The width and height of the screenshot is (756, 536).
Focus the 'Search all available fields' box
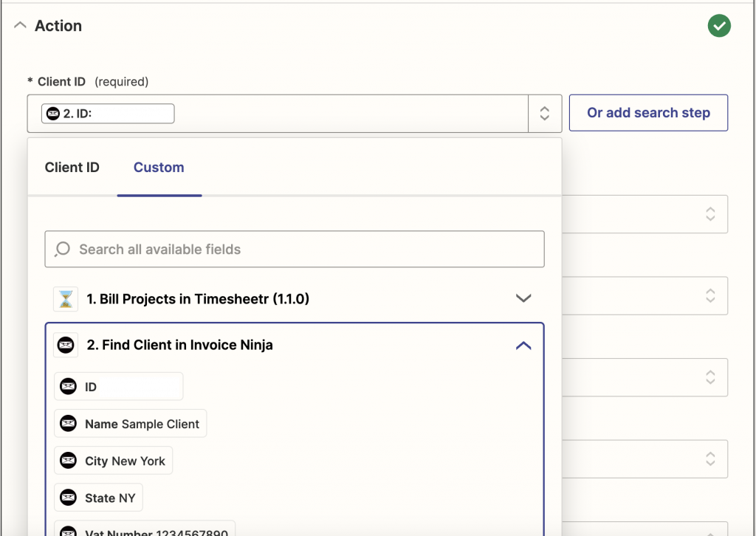(x=295, y=250)
